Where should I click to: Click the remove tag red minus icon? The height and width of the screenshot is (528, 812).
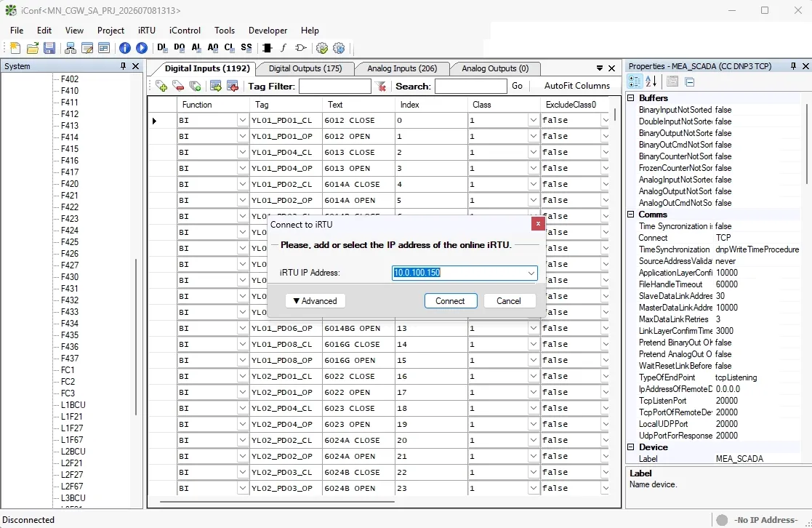(178, 86)
